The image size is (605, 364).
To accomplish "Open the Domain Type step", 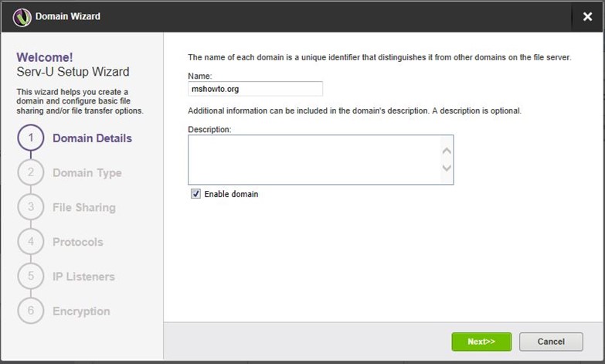I will [87, 173].
